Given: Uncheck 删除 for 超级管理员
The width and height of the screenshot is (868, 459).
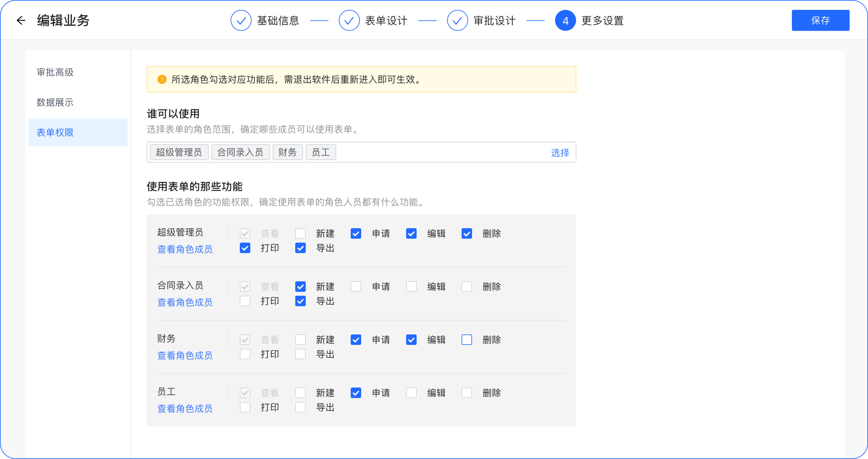Looking at the screenshot, I should pos(467,233).
